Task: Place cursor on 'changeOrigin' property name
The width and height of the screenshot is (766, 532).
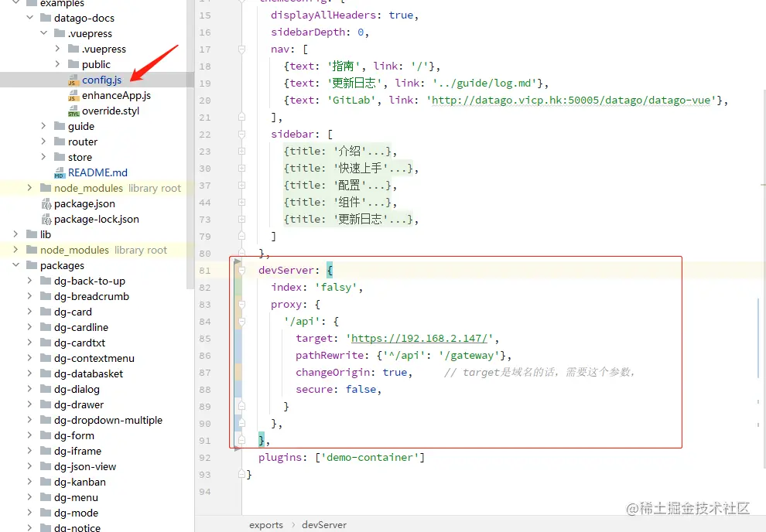Action: [x=333, y=373]
